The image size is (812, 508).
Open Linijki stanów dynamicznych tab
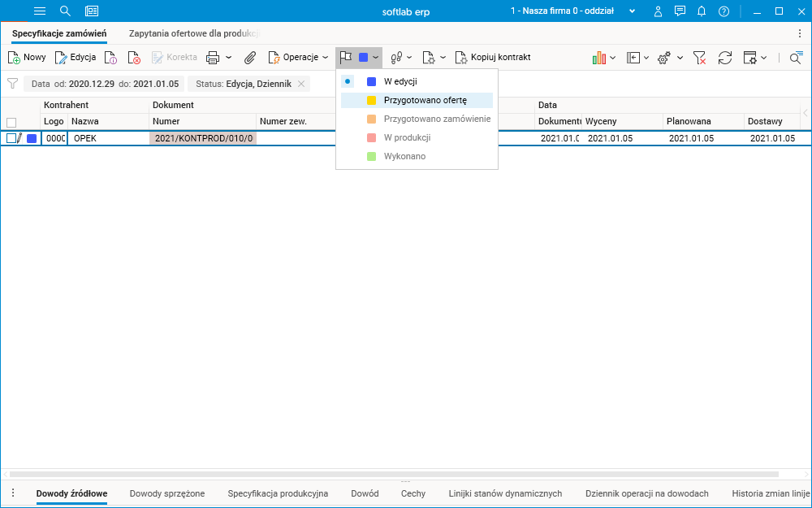click(x=505, y=493)
